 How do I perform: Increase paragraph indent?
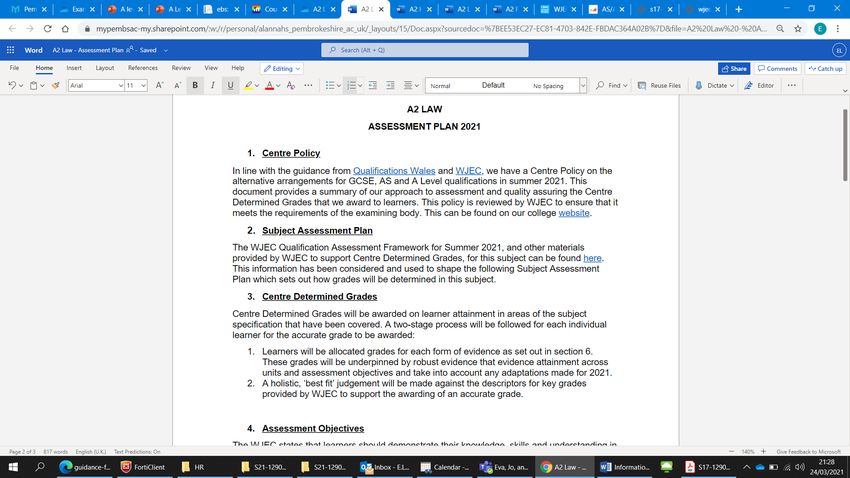pos(390,86)
